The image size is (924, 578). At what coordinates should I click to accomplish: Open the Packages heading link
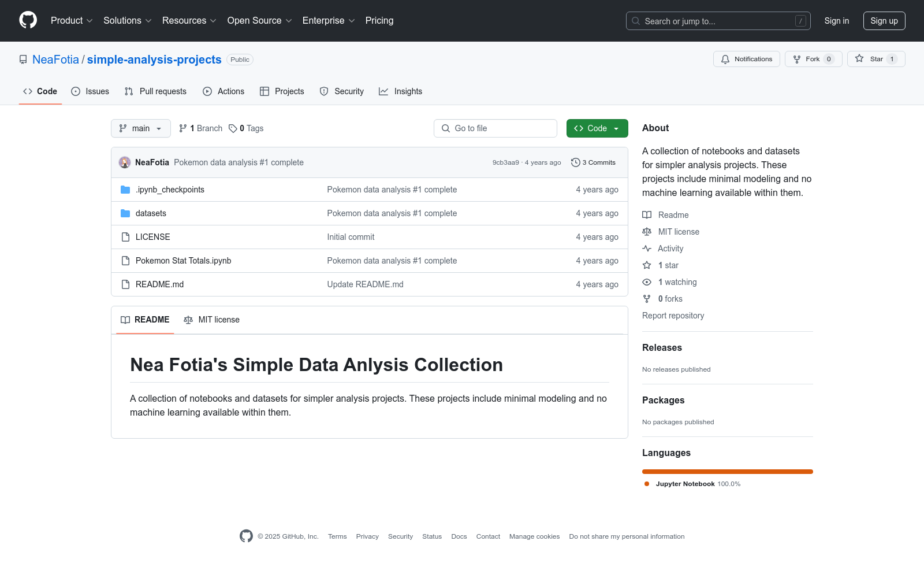[663, 400]
